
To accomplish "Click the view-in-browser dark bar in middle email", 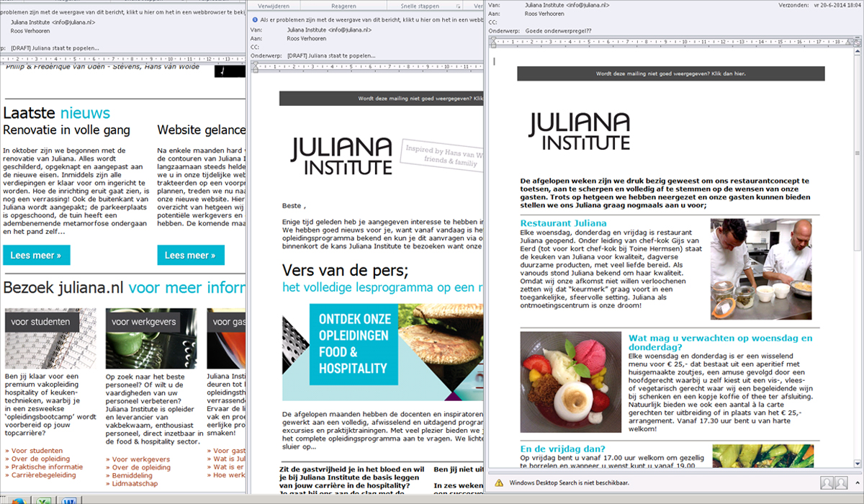I will pyautogui.click(x=381, y=99).
